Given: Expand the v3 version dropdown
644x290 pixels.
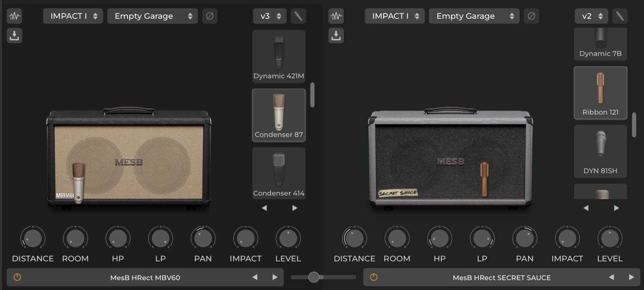Looking at the screenshot, I should [270, 16].
